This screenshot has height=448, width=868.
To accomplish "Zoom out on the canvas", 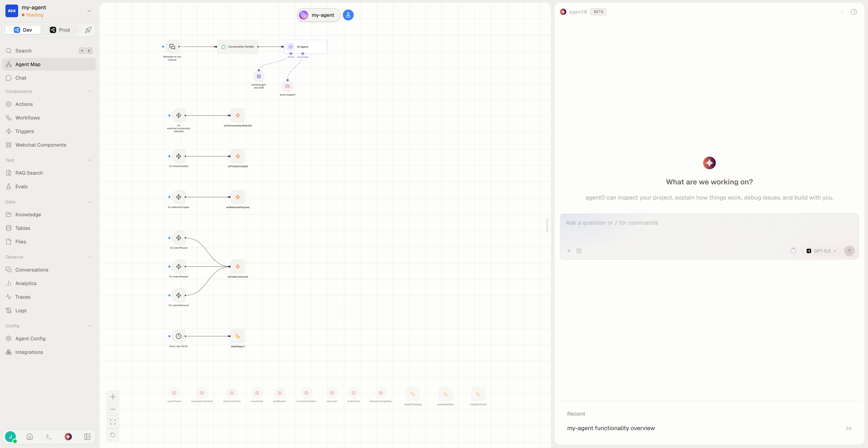I will pos(113,409).
